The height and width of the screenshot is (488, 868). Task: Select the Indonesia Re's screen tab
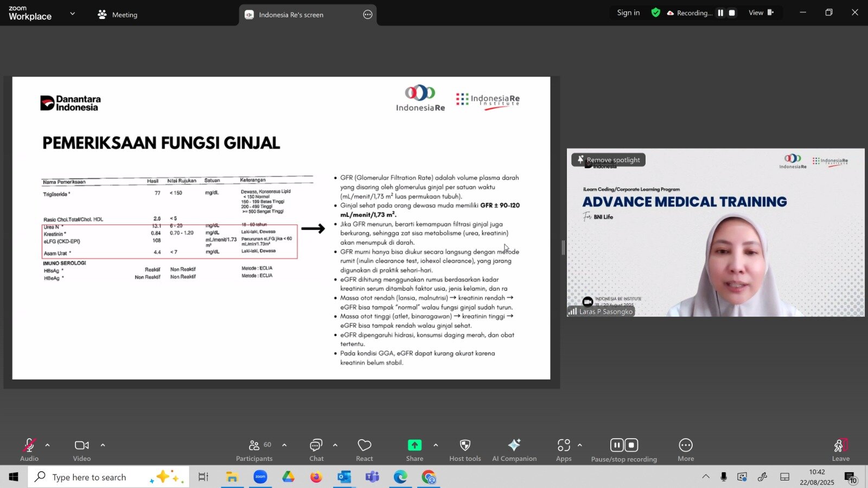point(291,15)
